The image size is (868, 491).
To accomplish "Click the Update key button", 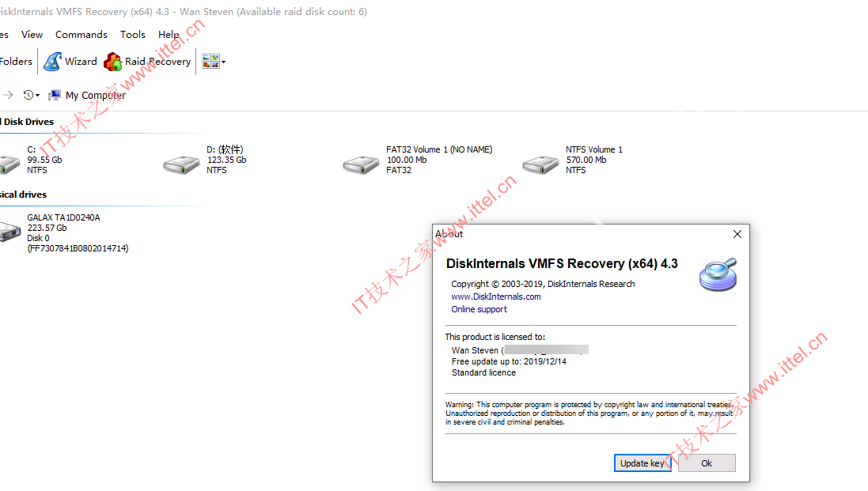I will click(642, 463).
